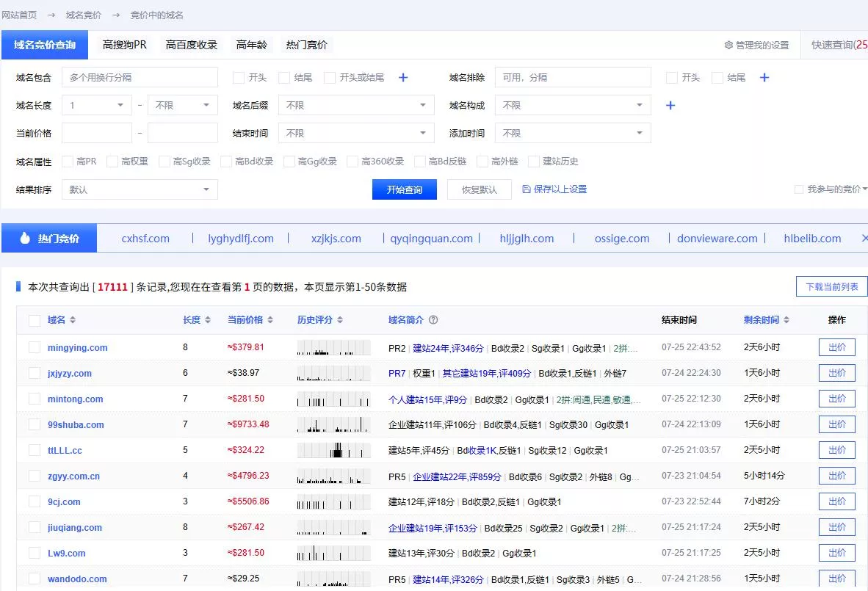The width and height of the screenshot is (868, 591).
Task: Click 出价 for 99shuba.com
Action: click(x=836, y=424)
